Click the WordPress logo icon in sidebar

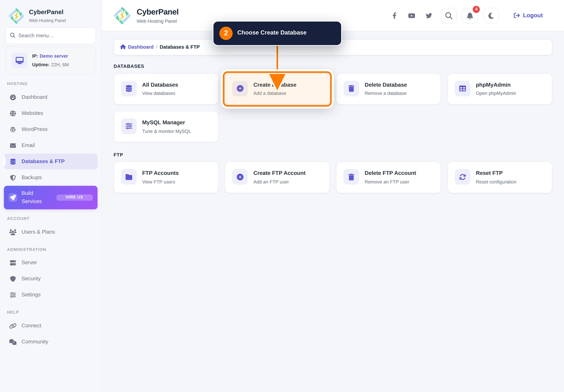pyautogui.click(x=13, y=130)
